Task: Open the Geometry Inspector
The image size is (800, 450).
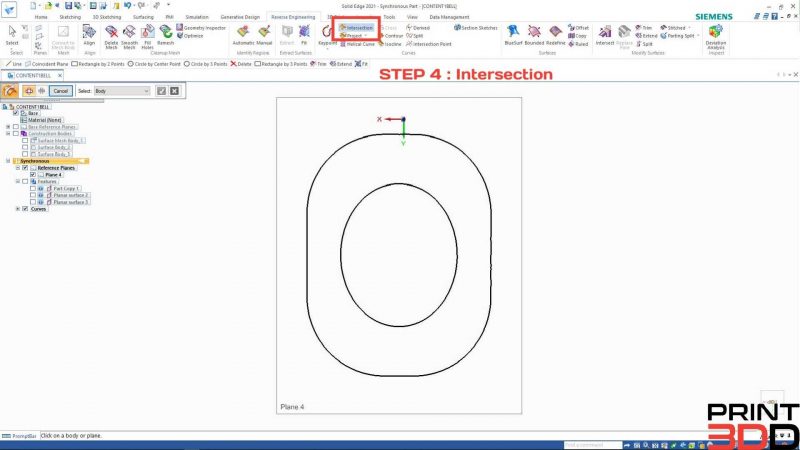Action: (201, 28)
